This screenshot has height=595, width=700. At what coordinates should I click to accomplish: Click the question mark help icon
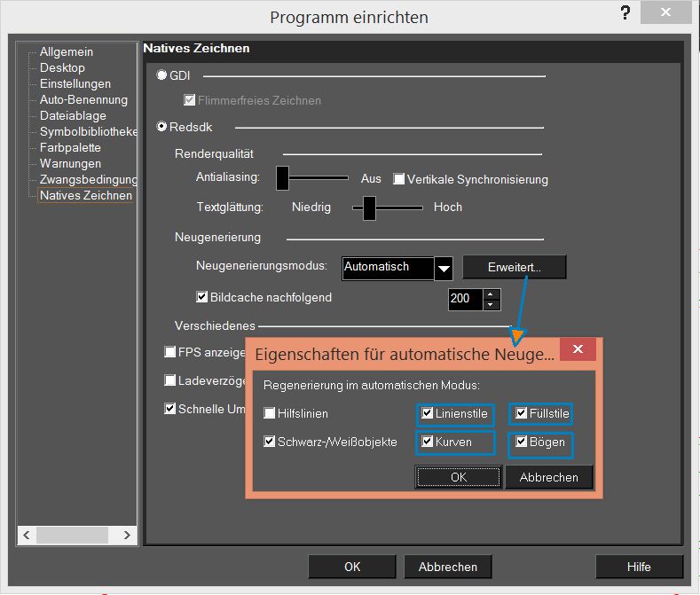[x=625, y=13]
